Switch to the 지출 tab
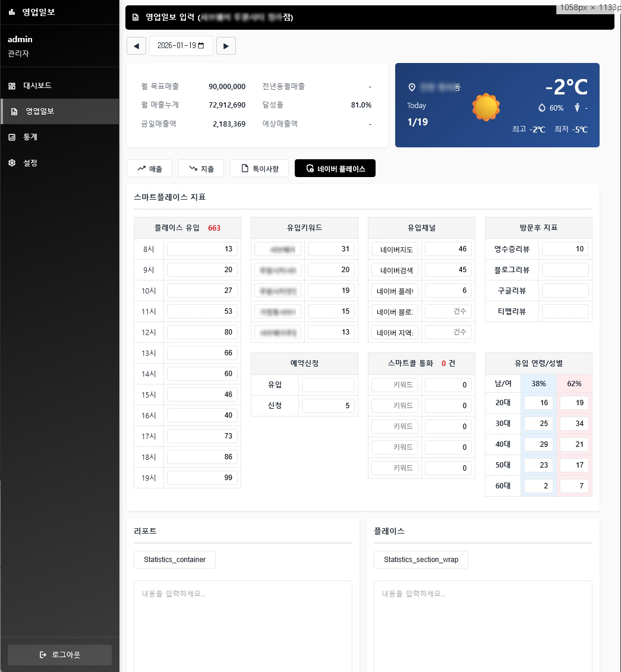 (201, 169)
